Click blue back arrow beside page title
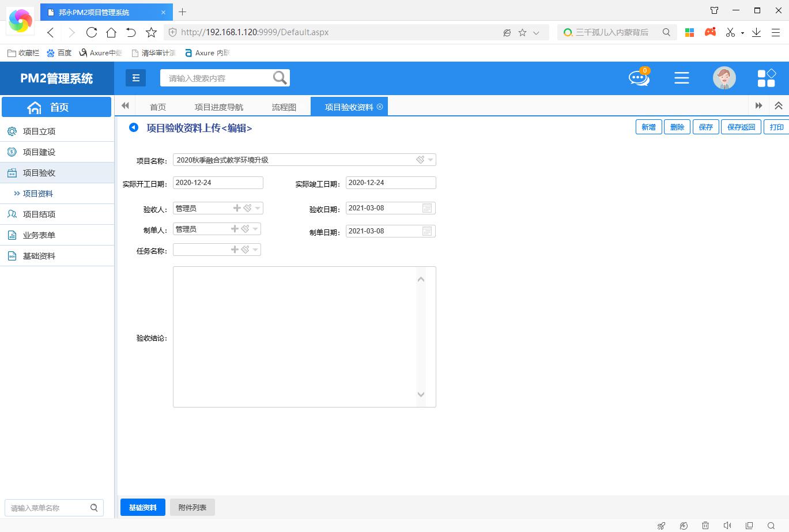This screenshot has height=532, width=789. pos(134,127)
